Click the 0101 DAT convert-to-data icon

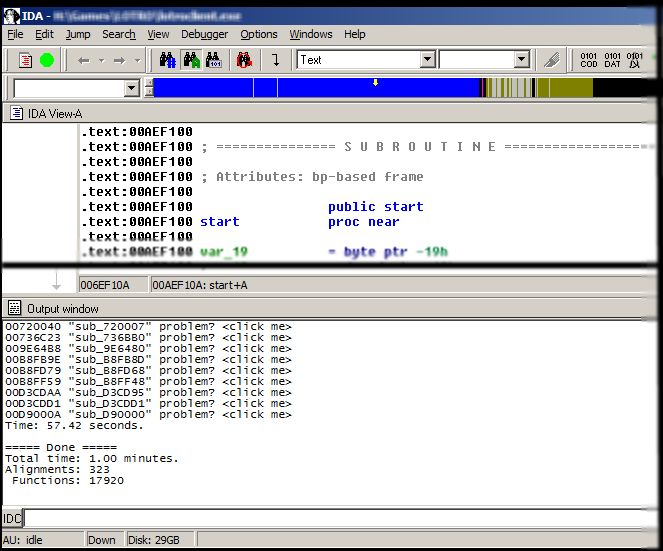tap(612, 60)
